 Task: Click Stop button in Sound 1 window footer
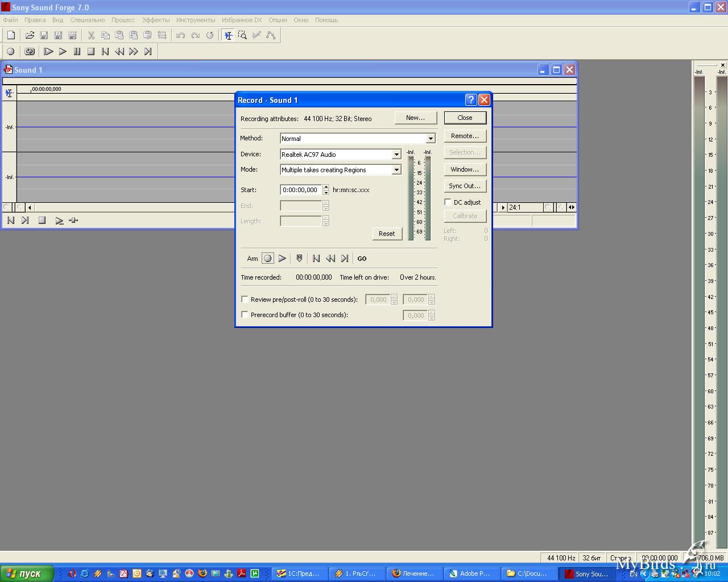tap(42, 221)
